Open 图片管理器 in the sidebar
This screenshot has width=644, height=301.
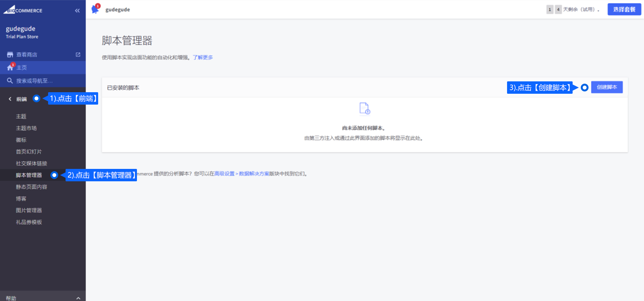(29, 210)
